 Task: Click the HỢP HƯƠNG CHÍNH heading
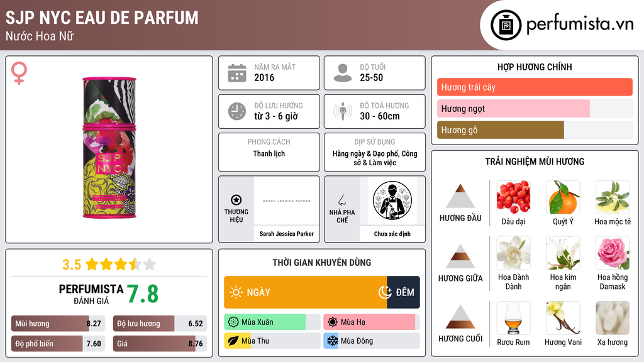coord(535,67)
